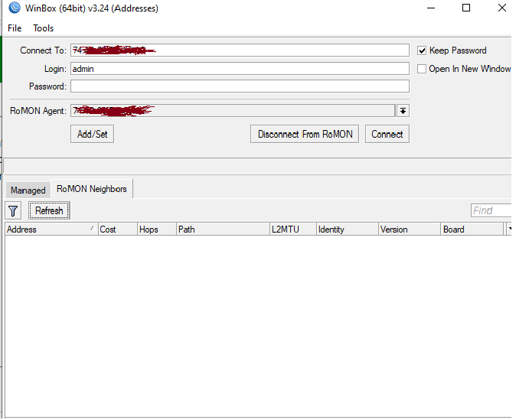Maximize the WinBox window

click(x=466, y=8)
